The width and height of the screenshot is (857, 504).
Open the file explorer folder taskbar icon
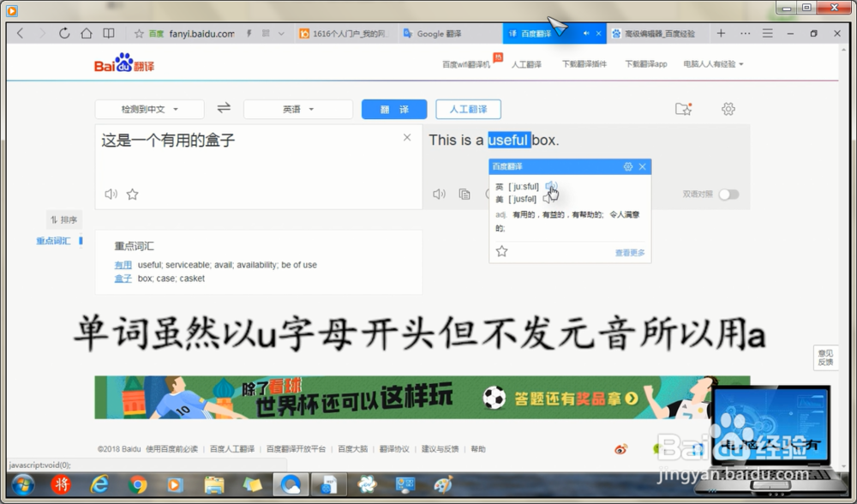click(x=214, y=485)
